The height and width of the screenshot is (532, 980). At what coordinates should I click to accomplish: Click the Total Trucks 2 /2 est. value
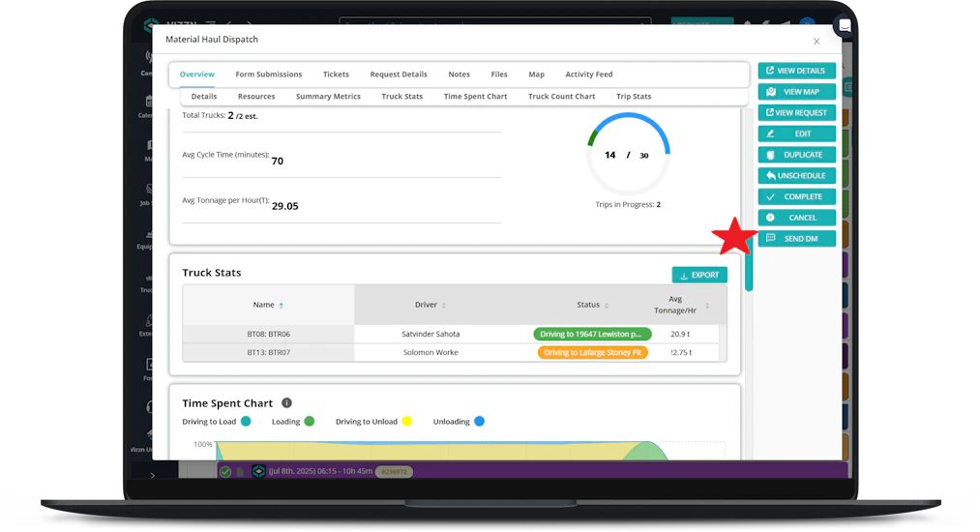point(243,116)
